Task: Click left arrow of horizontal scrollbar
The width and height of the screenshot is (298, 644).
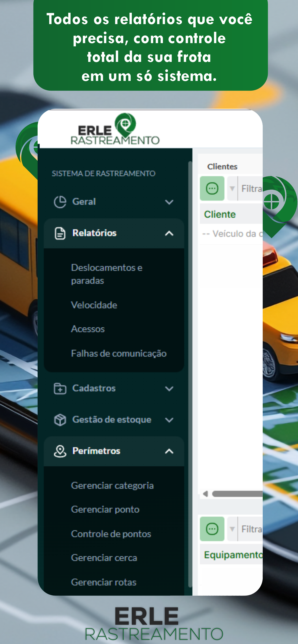Action: 205,494
